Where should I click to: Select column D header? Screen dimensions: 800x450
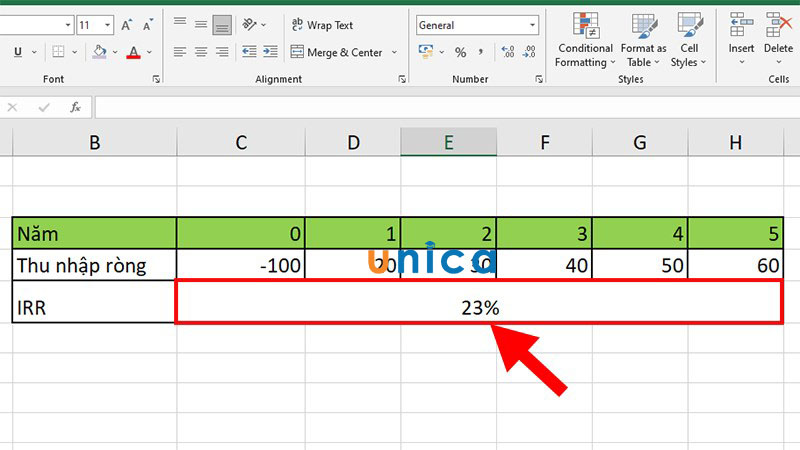coord(353,142)
